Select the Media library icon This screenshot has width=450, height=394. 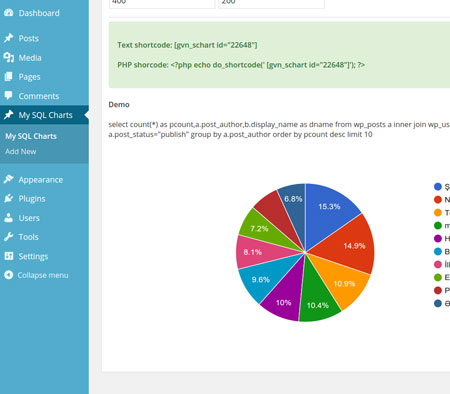click(9, 57)
